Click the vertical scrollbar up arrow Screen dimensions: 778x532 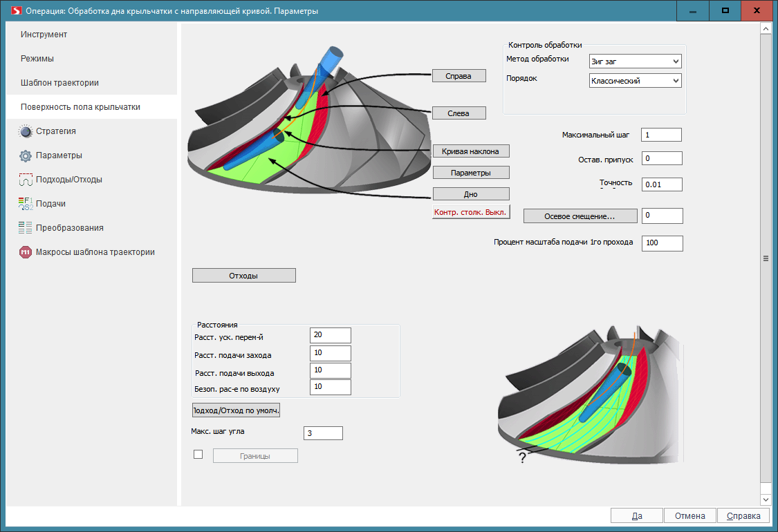(766, 29)
